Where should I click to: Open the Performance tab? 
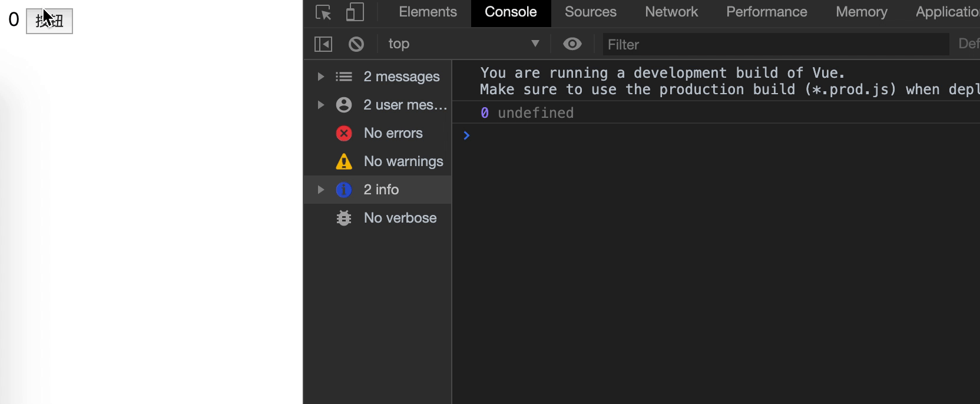[766, 12]
